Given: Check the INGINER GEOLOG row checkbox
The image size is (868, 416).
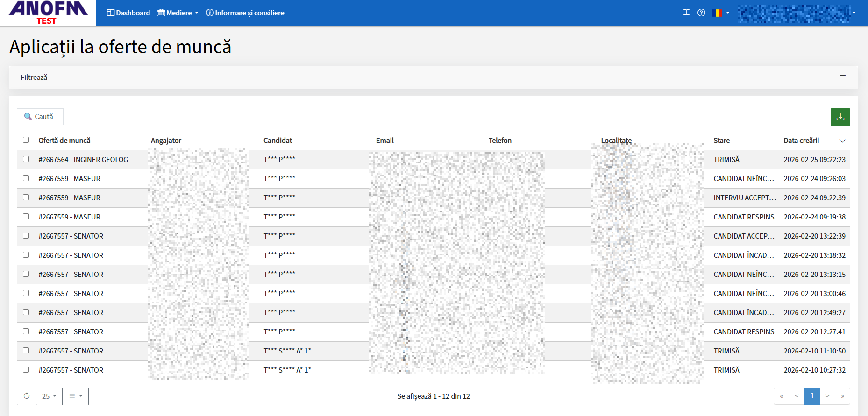Looking at the screenshot, I should click(x=26, y=159).
